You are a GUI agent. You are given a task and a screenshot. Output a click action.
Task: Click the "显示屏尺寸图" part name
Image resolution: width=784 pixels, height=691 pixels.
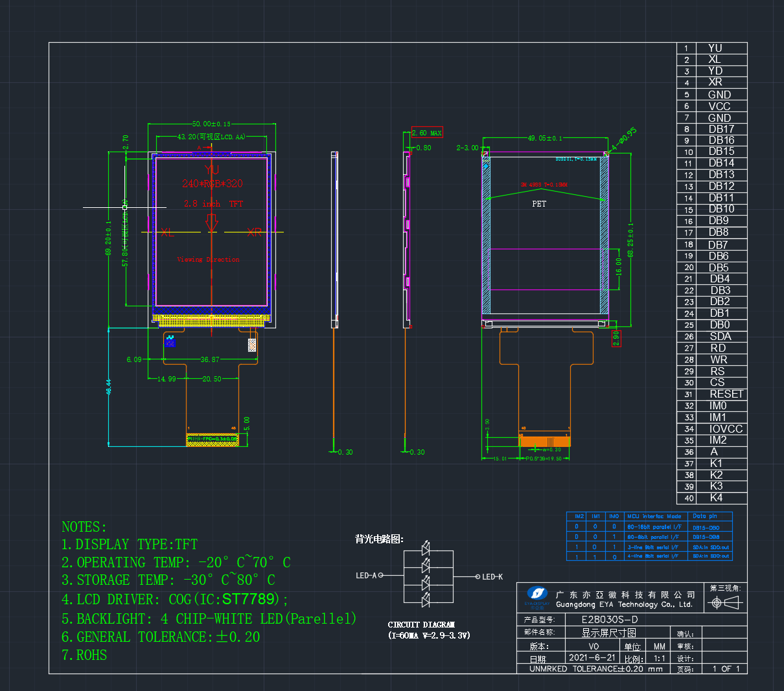[608, 632]
